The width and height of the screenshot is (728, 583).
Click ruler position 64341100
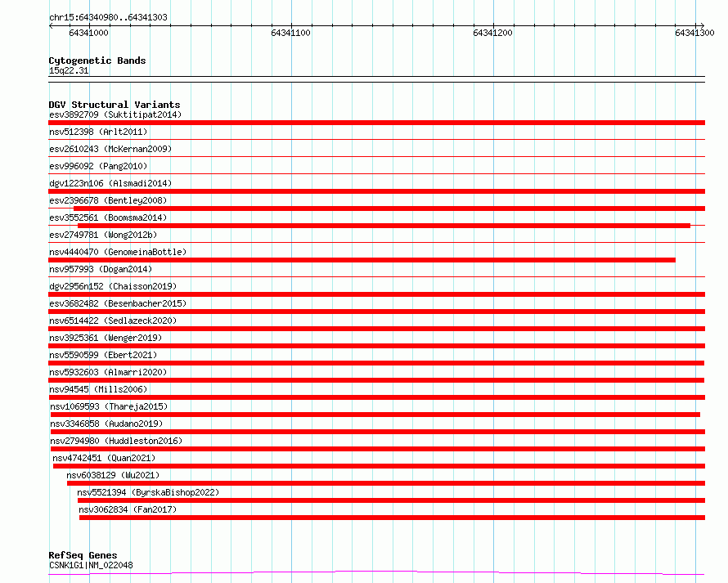point(290,33)
